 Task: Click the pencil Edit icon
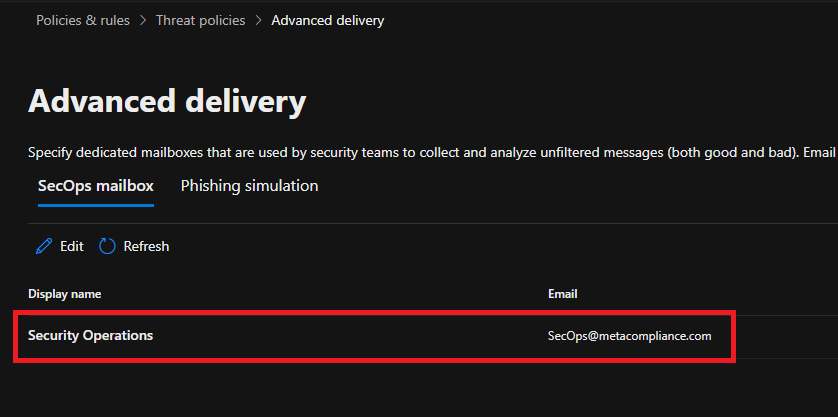point(44,246)
